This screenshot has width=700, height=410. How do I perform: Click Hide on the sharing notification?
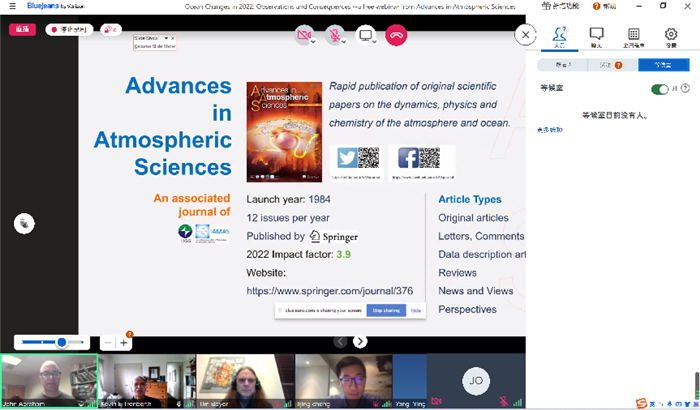[415, 311]
